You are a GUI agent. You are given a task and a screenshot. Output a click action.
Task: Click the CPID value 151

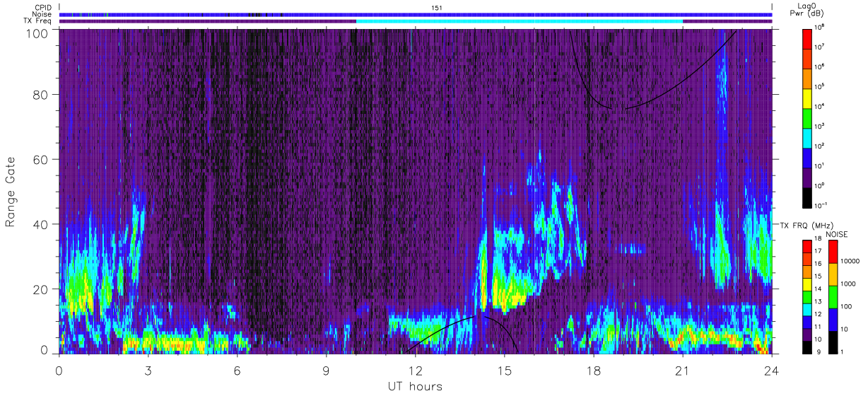pyautogui.click(x=435, y=7)
